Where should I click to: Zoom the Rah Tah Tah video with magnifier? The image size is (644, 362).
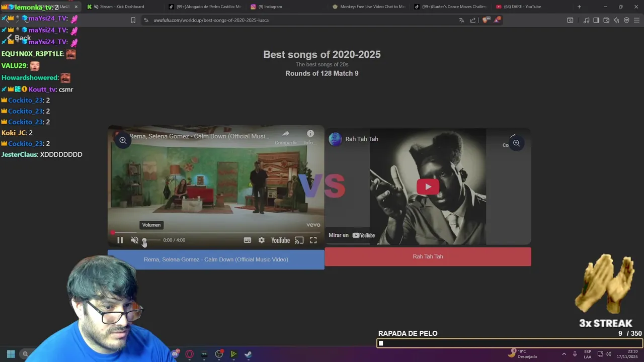[x=516, y=143]
